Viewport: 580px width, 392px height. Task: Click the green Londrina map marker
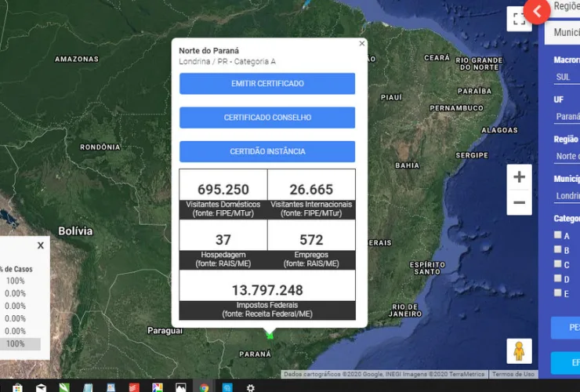click(x=270, y=336)
